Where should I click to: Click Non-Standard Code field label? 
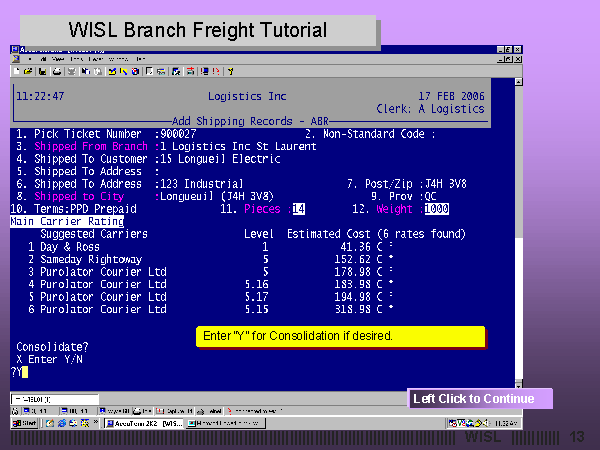(x=374, y=134)
